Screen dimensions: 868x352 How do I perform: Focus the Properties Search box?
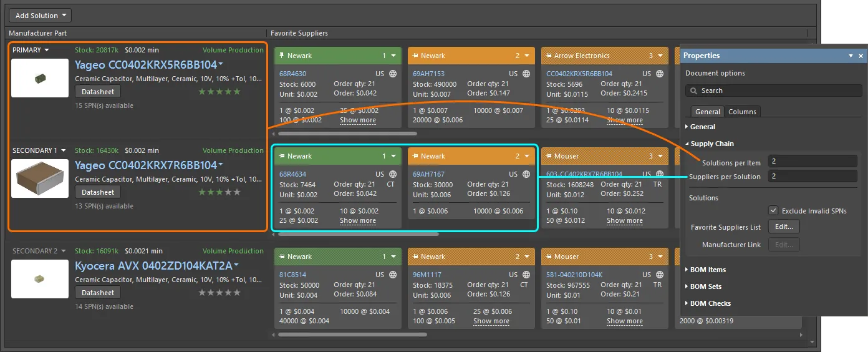(774, 90)
